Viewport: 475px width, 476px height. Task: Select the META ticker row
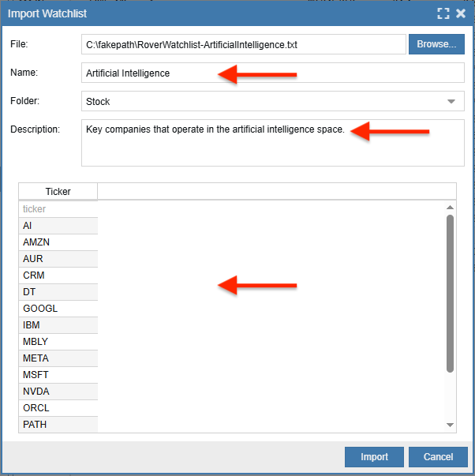click(58, 358)
